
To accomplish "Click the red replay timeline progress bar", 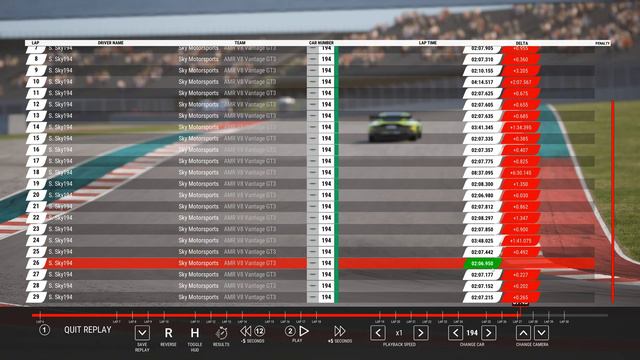I will 276,315.
